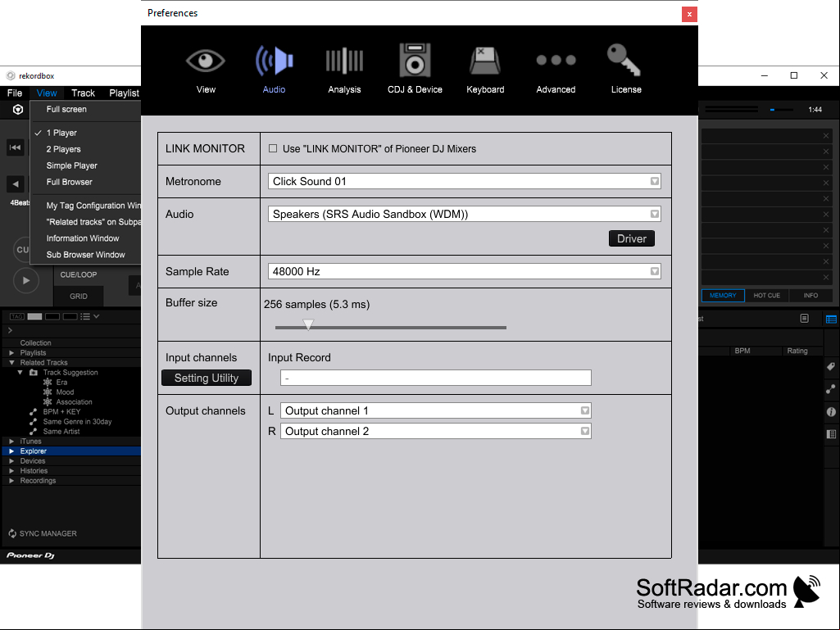The width and height of the screenshot is (840, 630).
Task: Click the SYNC MANAGER label
Action: coord(48,533)
